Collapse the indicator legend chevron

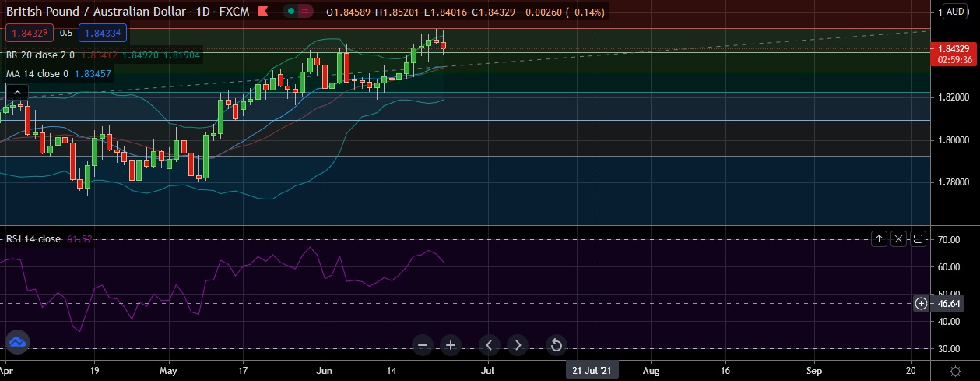click(x=16, y=93)
